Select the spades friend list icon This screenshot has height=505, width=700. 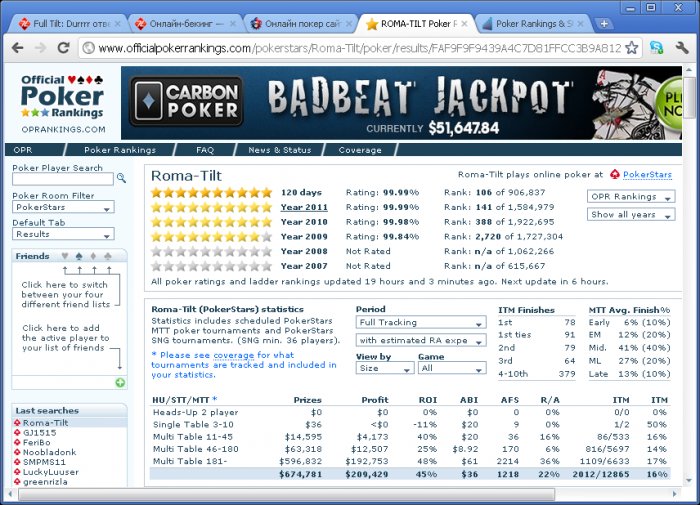point(79,256)
